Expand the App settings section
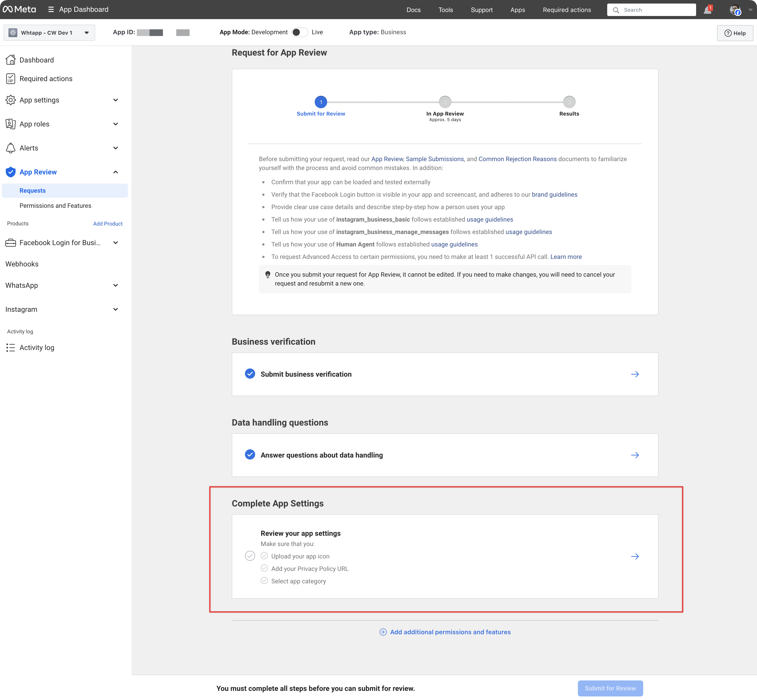The image size is (757, 700). 116,100
